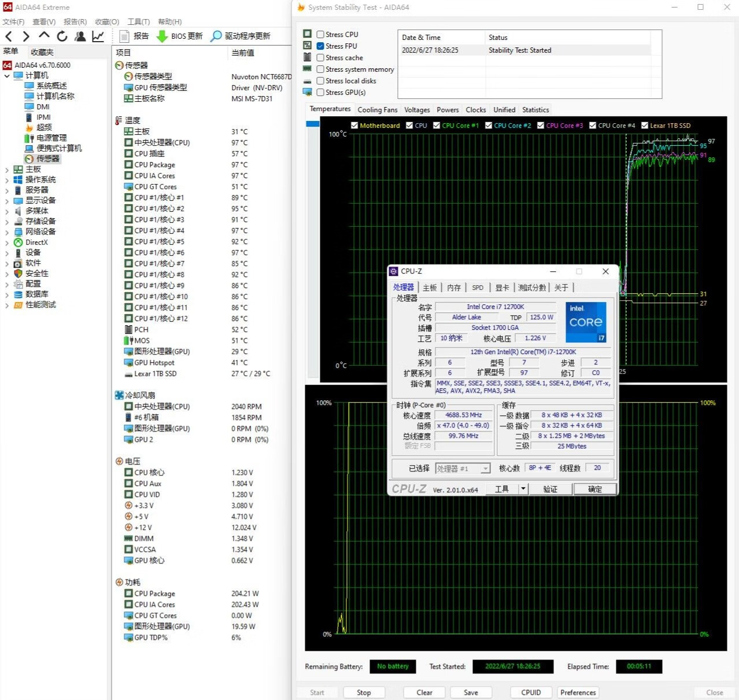Open the dropdown arrow beside CPU-Z 工具 button
739x700 pixels.
(x=523, y=489)
